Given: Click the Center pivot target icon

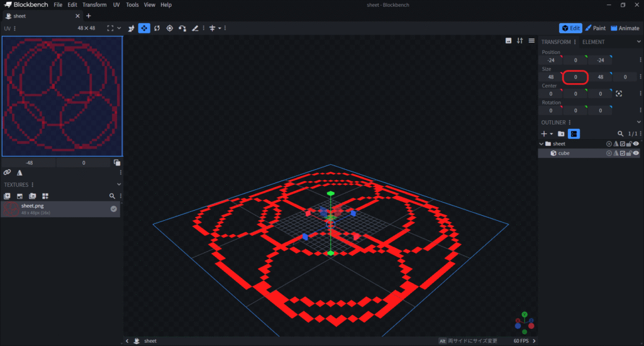Looking at the screenshot, I should 619,94.
